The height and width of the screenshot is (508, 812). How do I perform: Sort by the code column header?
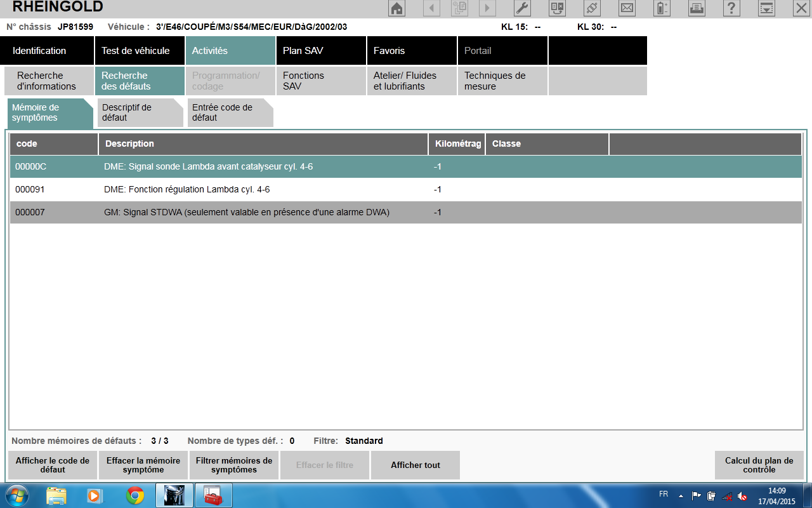pyautogui.click(x=54, y=144)
